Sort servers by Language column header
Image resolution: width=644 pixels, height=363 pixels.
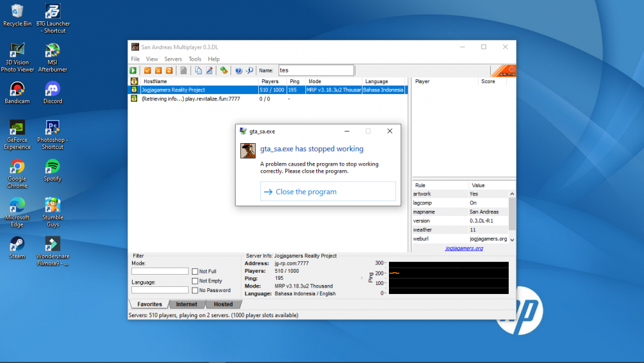click(384, 81)
